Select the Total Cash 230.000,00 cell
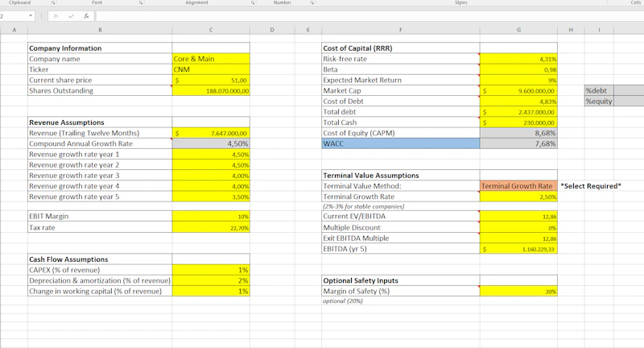The image size is (644, 348). [x=518, y=122]
